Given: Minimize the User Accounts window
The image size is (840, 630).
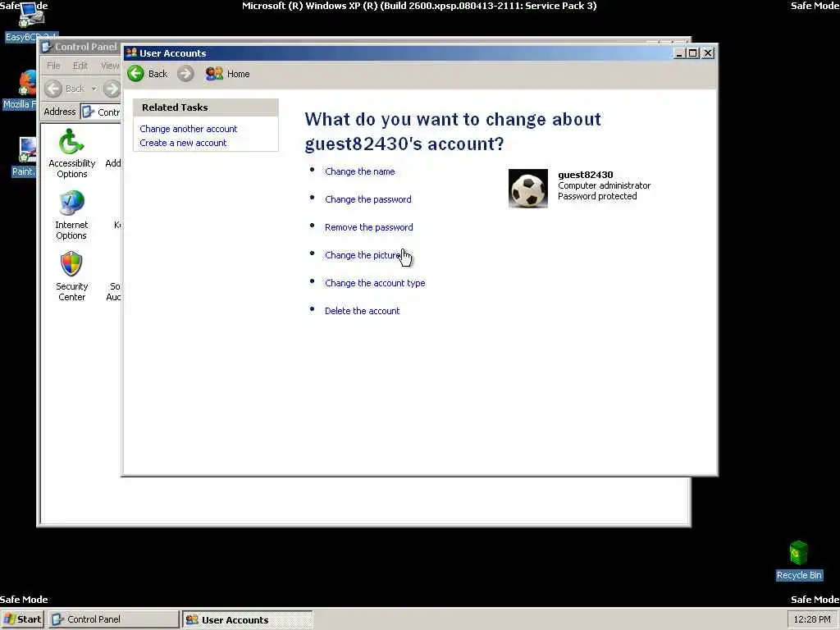Looking at the screenshot, I should pos(678,53).
